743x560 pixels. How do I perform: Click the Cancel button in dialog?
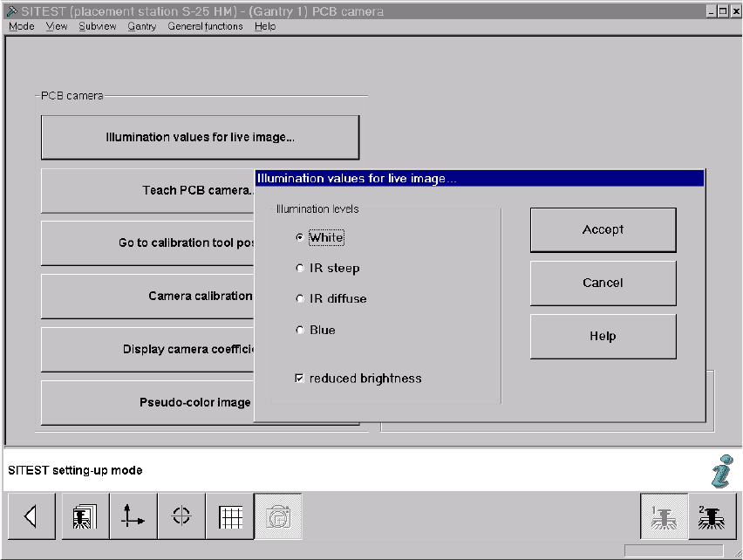point(603,283)
